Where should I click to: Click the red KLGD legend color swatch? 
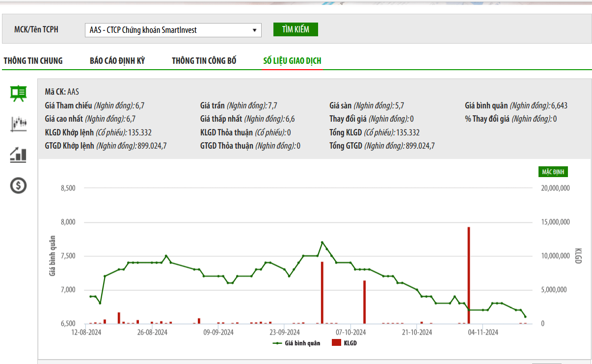pyautogui.click(x=336, y=343)
